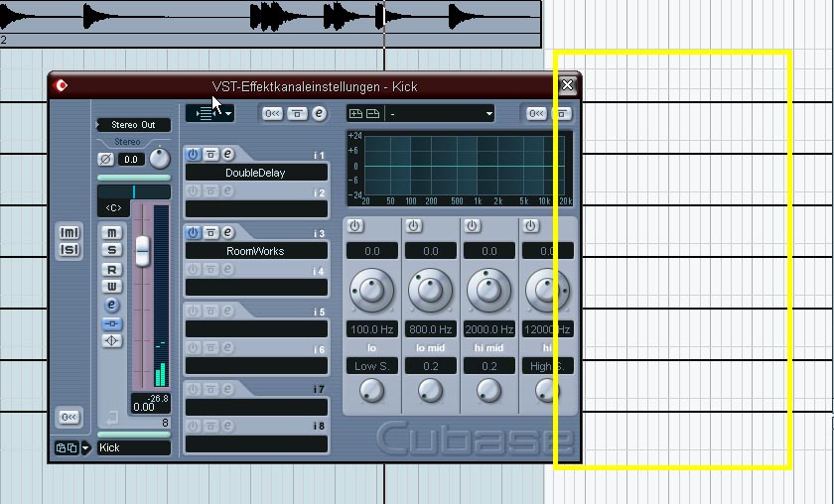Open the RoomWorks effect slot selector
Image resolution: width=834 pixels, height=504 pixels.
[256, 250]
